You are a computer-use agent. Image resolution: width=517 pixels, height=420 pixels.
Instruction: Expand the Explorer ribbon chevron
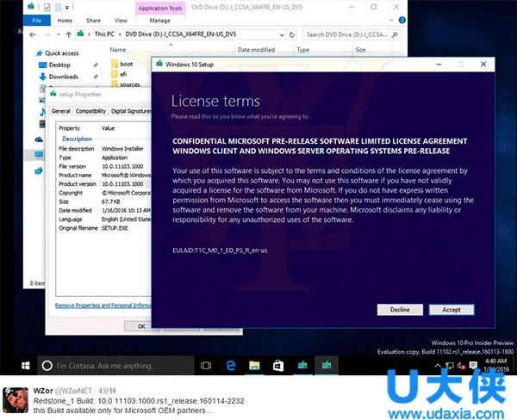coord(391,20)
